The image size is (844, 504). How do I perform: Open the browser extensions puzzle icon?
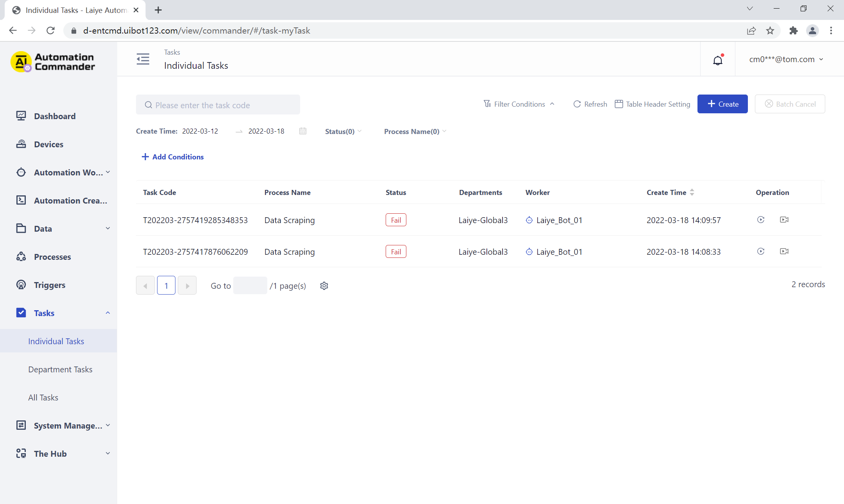pos(793,30)
